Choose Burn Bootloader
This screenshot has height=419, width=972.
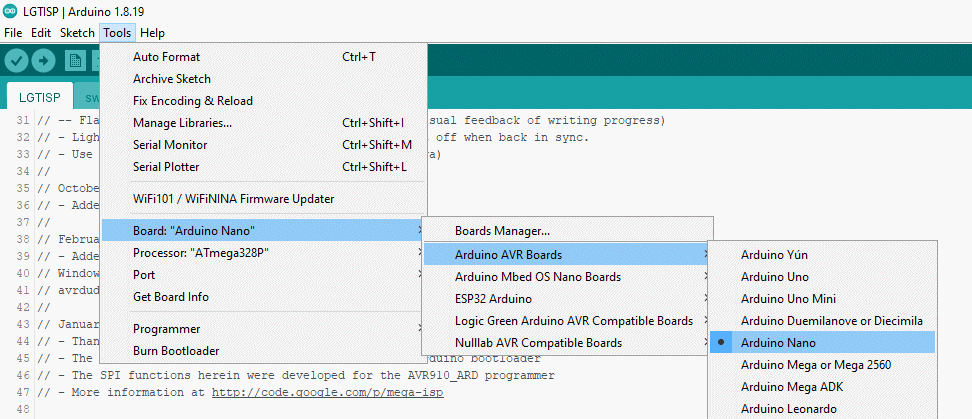[263, 351]
